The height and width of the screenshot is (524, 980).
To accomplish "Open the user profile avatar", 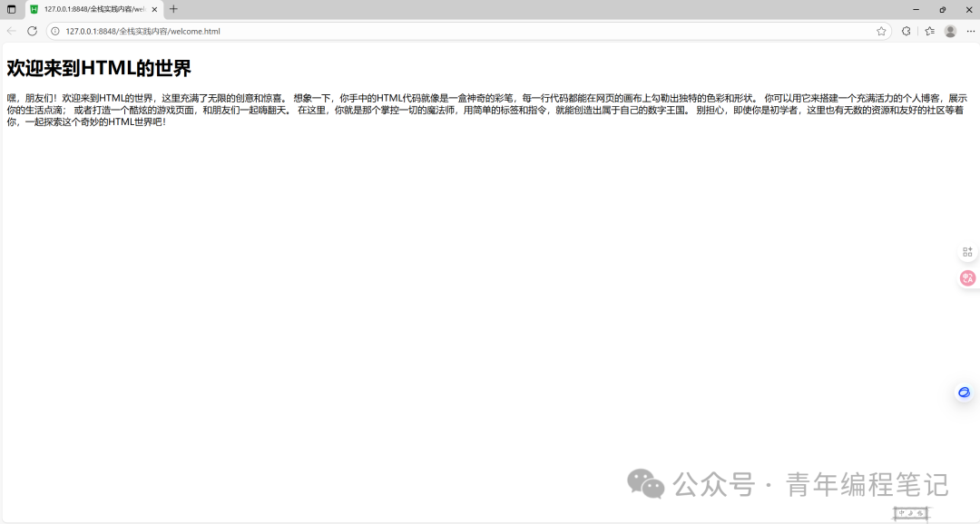I will [950, 31].
